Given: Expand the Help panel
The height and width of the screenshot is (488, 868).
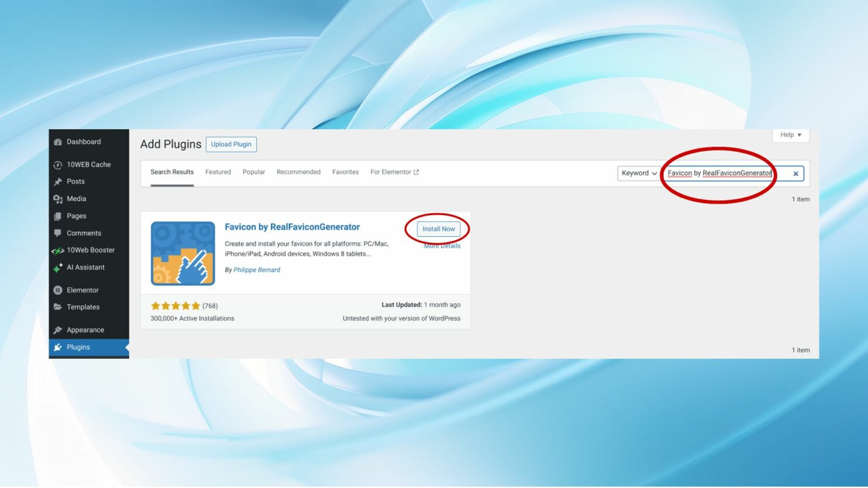Looking at the screenshot, I should pyautogui.click(x=790, y=135).
